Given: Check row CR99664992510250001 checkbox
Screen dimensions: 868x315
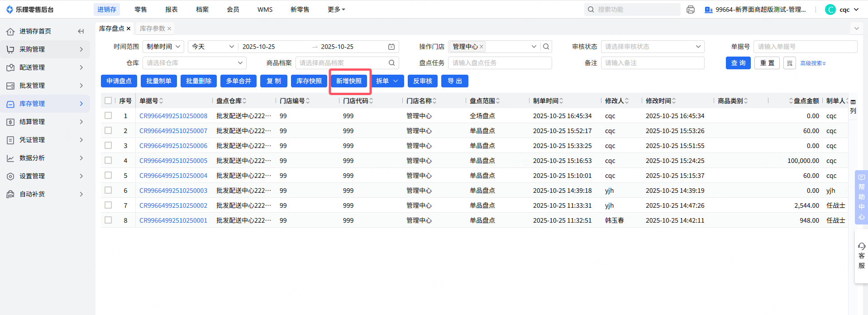Looking at the screenshot, I should 108,220.
